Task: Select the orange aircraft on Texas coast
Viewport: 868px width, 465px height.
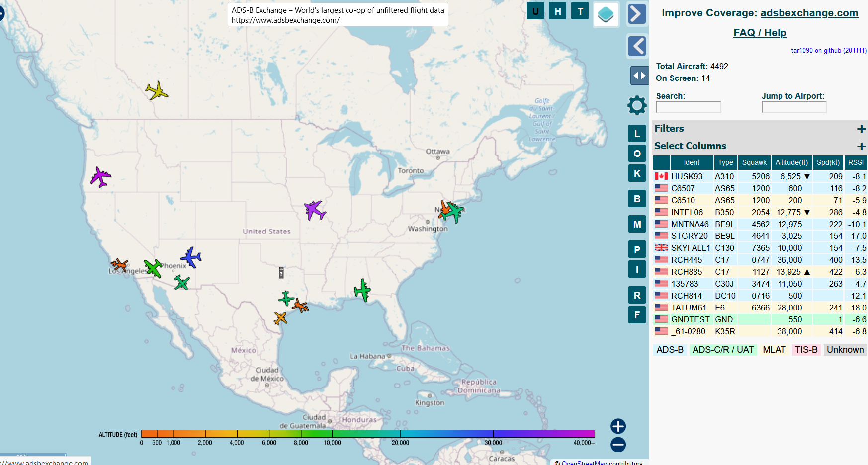Action: click(300, 306)
